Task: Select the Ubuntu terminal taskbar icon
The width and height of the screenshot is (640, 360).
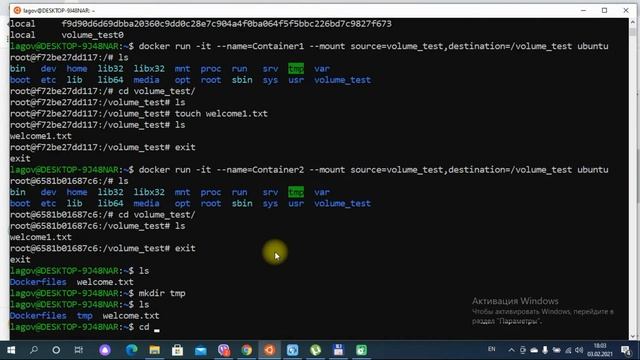Action: [x=269, y=350]
